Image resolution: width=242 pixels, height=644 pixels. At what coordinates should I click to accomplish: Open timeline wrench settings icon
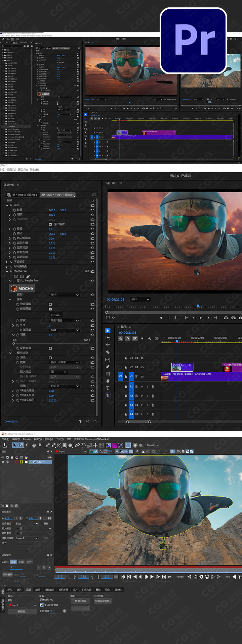pos(149,338)
